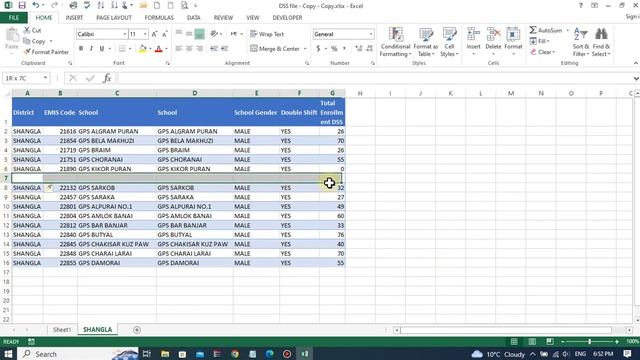This screenshot has width=640, height=360.
Task: Expand the Merge & Center dropdown arrow
Action: 305,49
